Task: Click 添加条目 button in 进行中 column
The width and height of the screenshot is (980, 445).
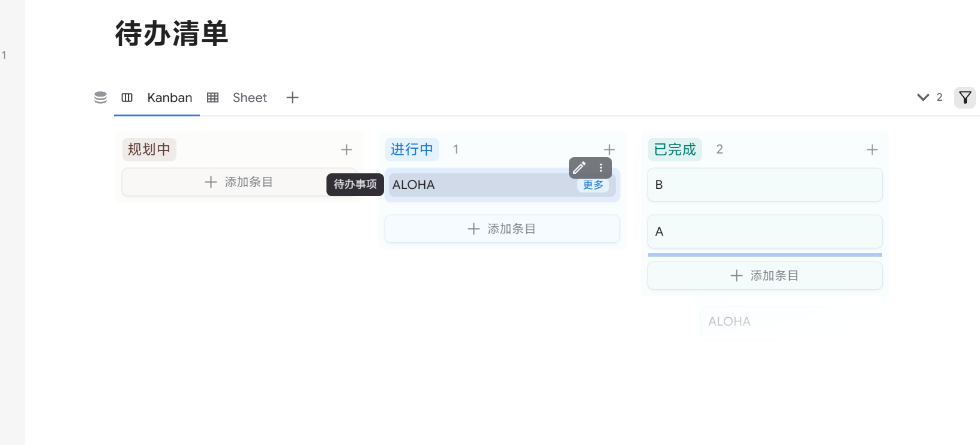Action: tap(502, 229)
